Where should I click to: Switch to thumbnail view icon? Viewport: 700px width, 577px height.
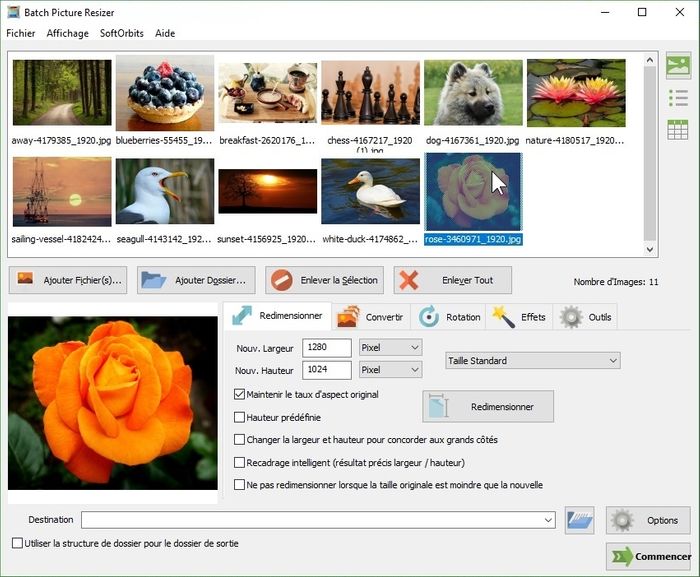coord(678,66)
